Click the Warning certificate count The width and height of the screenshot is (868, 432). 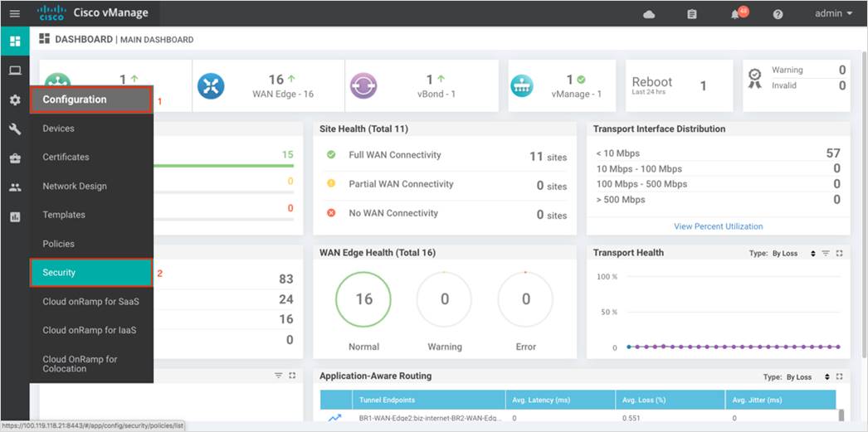tap(842, 70)
